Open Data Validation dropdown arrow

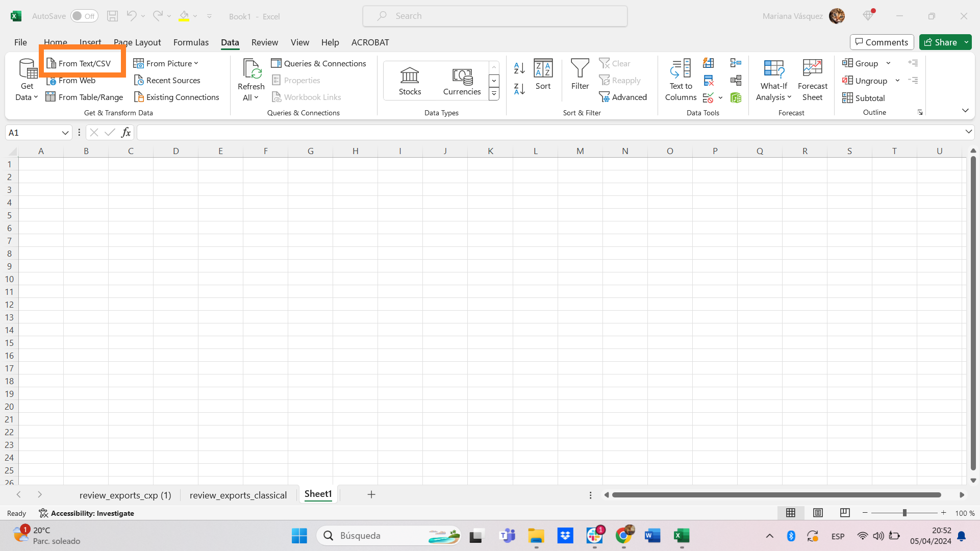720,97
